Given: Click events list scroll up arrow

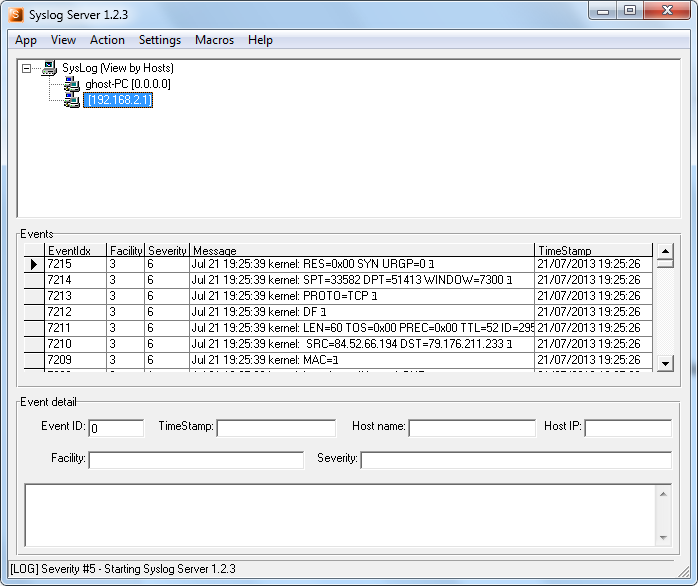Looking at the screenshot, I should pyautogui.click(x=665, y=251).
